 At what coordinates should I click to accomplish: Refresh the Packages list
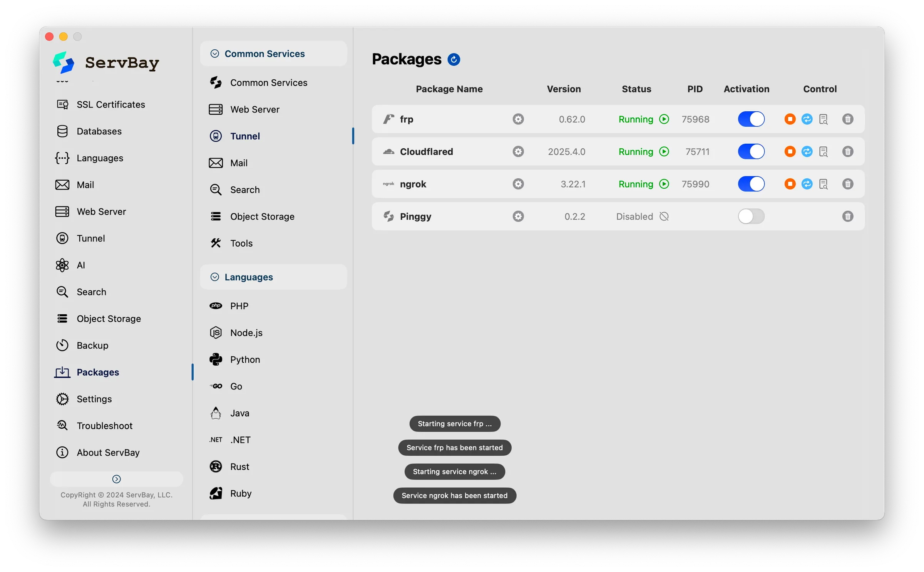pyautogui.click(x=454, y=59)
